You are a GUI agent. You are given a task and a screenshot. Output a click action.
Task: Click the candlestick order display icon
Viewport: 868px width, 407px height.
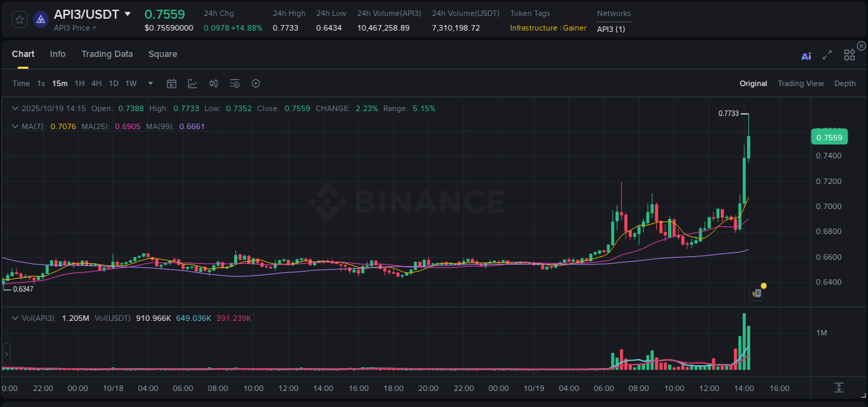pos(213,83)
